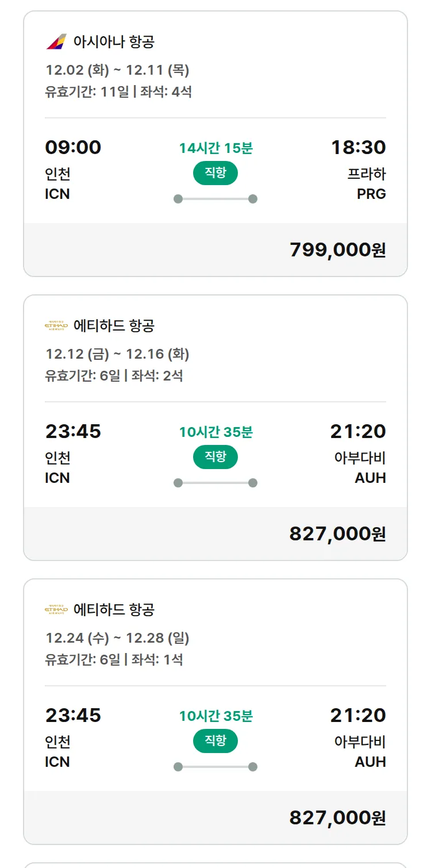Select the 827,000원 price for the 12.24 flight
The width and height of the screenshot is (431, 868).
(337, 817)
